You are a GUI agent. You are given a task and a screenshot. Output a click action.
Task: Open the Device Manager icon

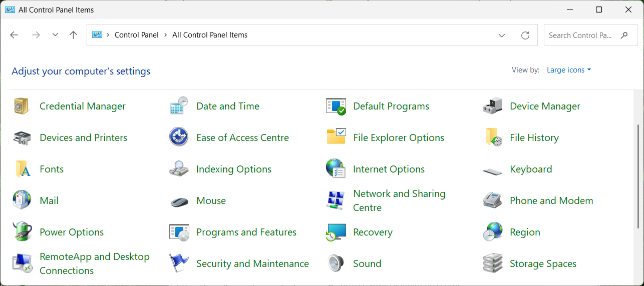point(492,106)
